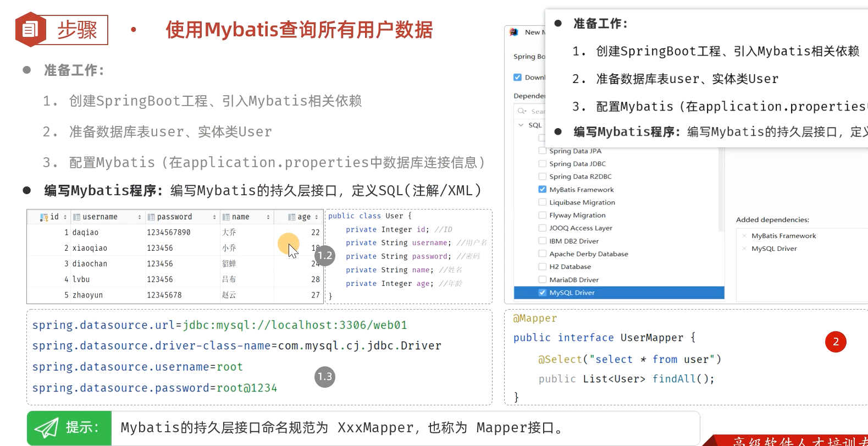Click the @Mapper annotation text
The width and height of the screenshot is (868, 446).
535,318
